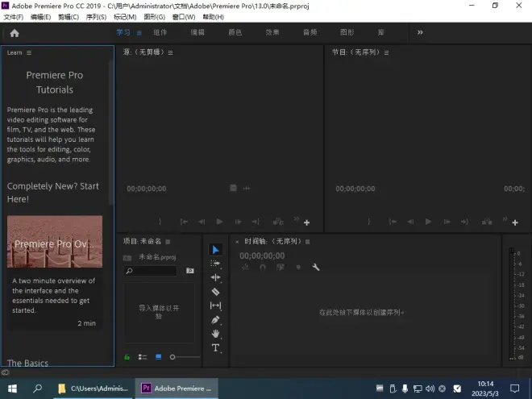Select the Pen tool
The height and width of the screenshot is (399, 532).
[x=215, y=320]
